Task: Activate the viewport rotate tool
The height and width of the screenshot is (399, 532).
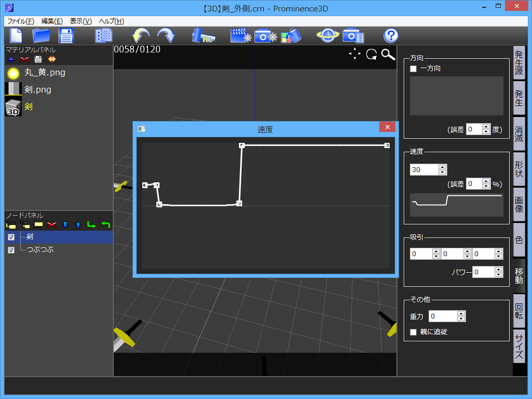Action: click(371, 54)
